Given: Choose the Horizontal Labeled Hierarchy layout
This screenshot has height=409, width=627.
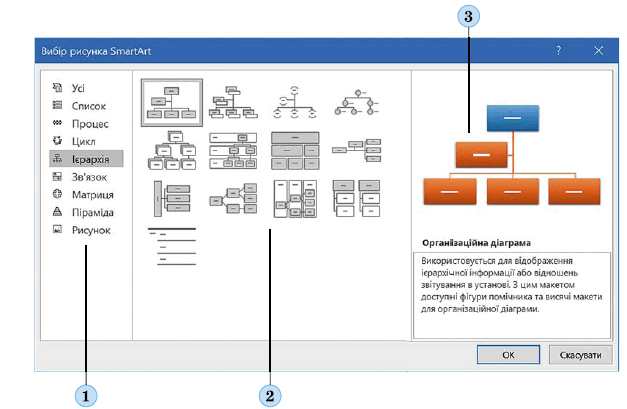Looking at the screenshot, I should click(295, 199).
